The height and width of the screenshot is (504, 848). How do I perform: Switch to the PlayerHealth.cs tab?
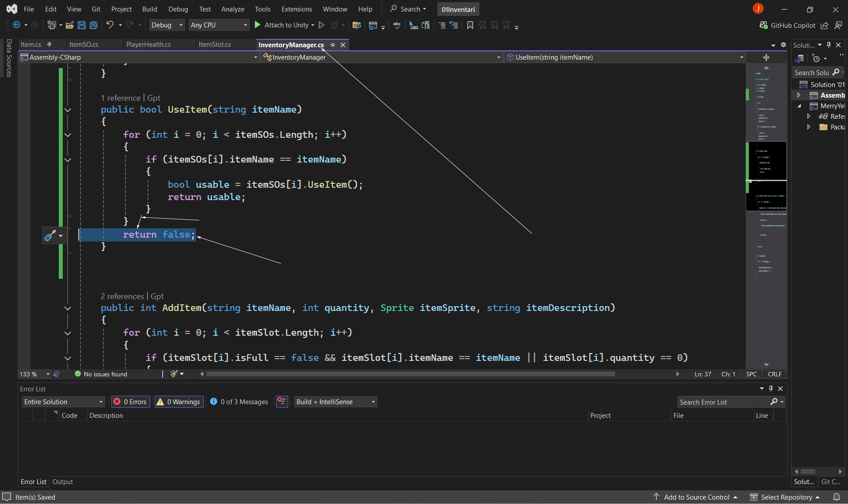pos(148,45)
